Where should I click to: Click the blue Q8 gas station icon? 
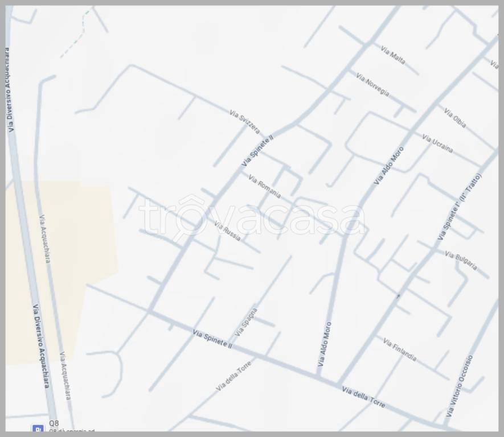point(38,429)
